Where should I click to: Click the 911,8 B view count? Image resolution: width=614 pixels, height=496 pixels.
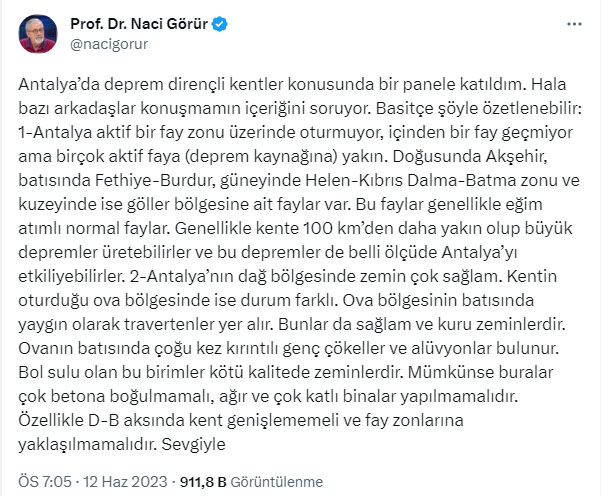[x=203, y=482]
